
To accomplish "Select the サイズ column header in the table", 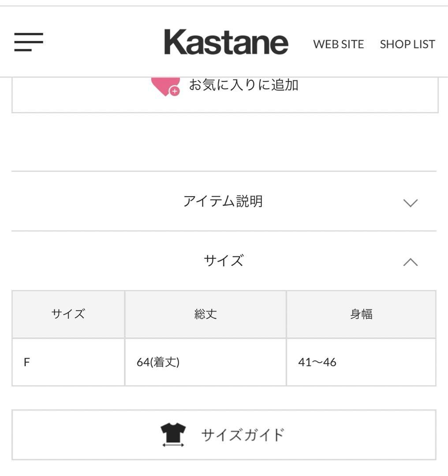I will coord(68,314).
